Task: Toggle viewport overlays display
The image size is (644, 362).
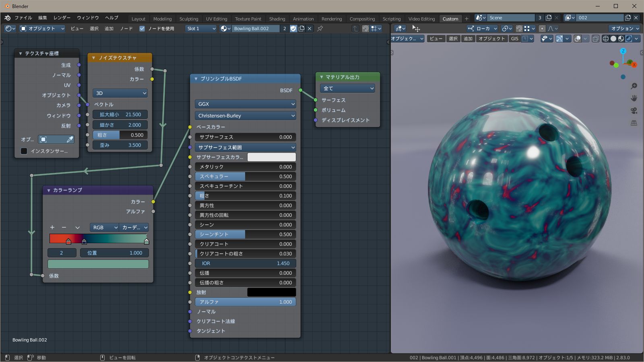Action: pyautogui.click(x=578, y=39)
